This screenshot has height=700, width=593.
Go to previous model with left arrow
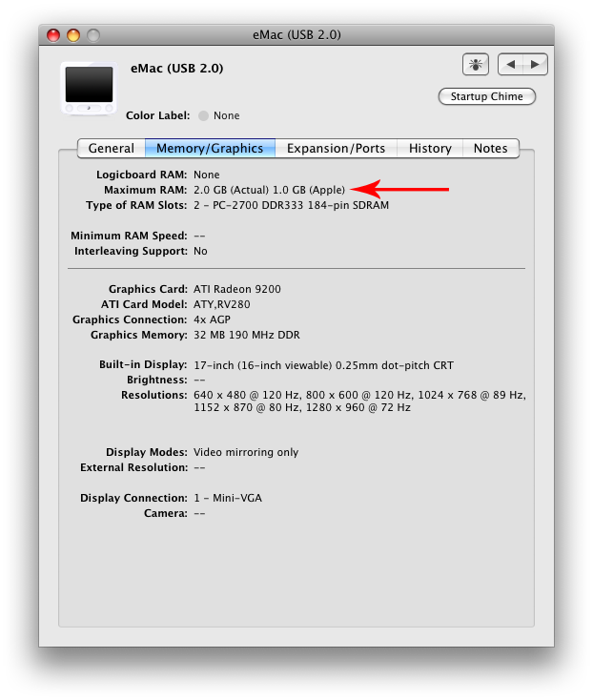click(x=510, y=65)
